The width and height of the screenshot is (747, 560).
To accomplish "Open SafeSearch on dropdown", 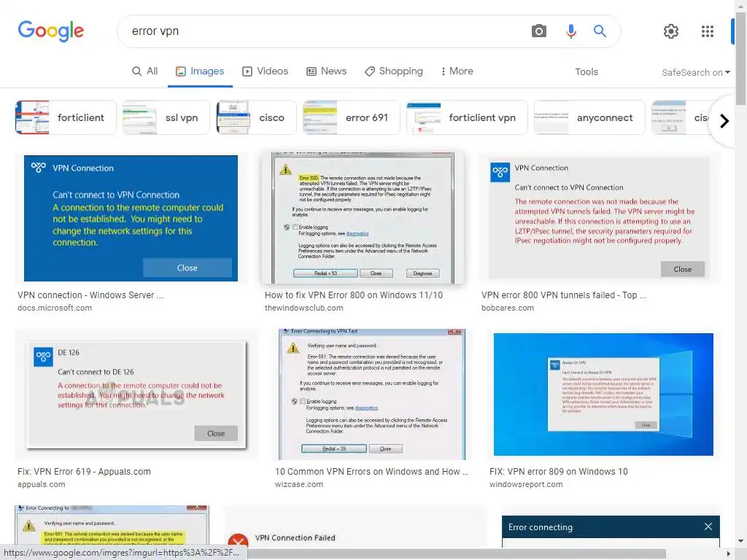I will tap(695, 72).
